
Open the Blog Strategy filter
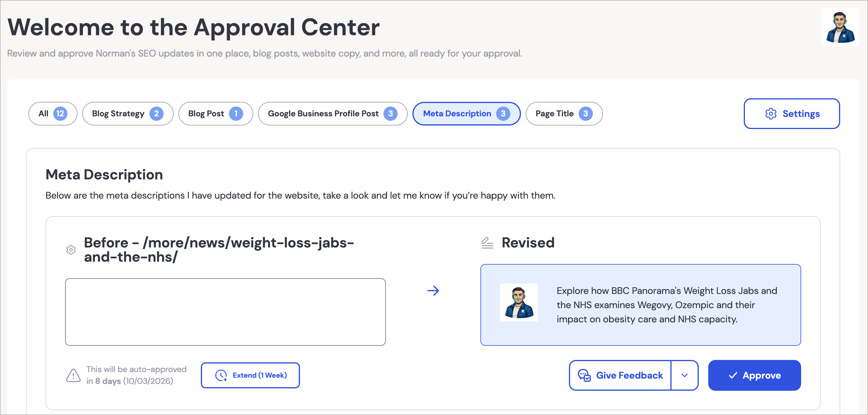[128, 114]
